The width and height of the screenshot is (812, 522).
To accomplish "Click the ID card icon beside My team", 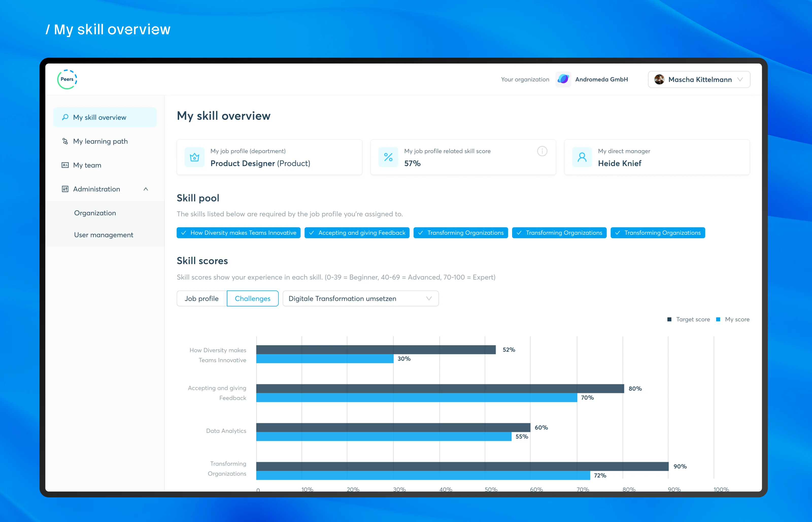I will [65, 165].
